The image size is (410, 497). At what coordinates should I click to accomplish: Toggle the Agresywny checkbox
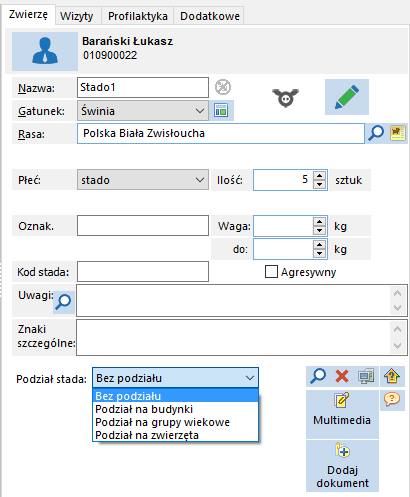271,272
